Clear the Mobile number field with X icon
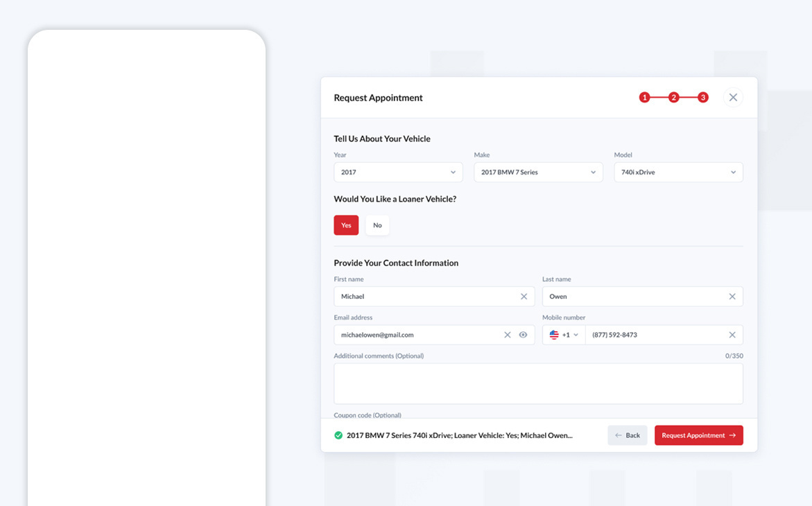Screen dimensions: 812x506 point(732,335)
